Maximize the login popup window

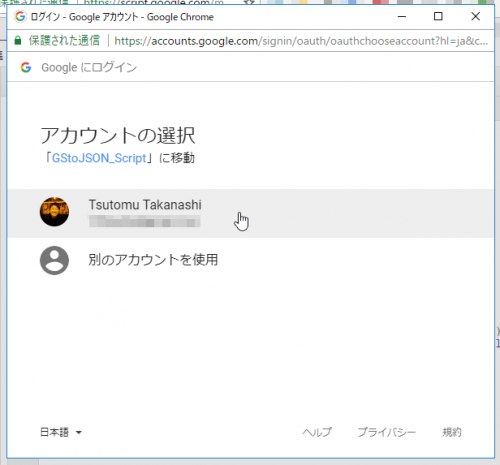438,16
